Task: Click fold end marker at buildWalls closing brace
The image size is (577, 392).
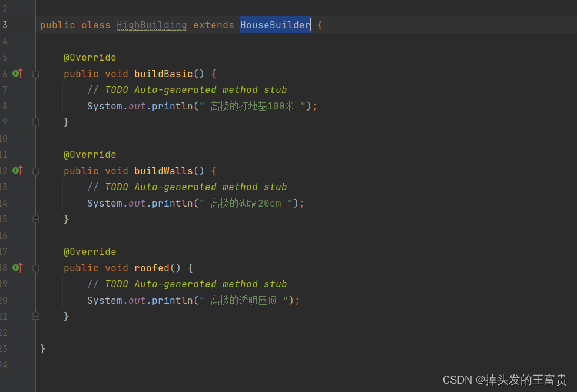Action: coord(36,218)
